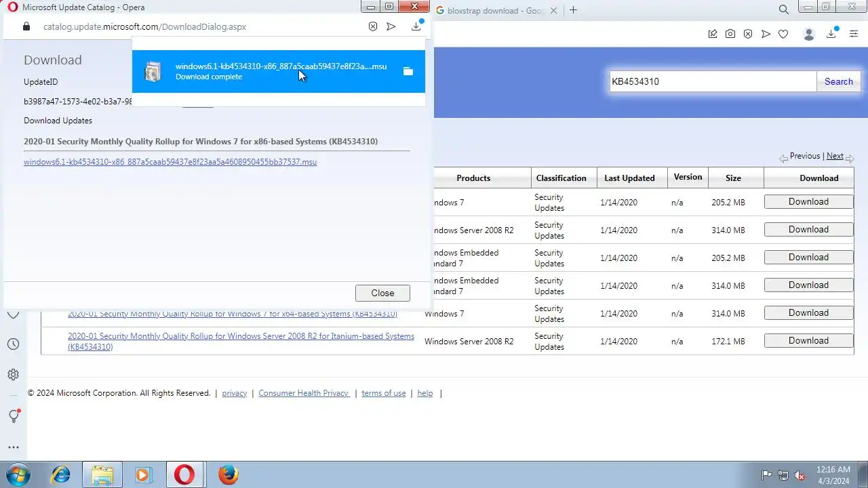Image resolution: width=868 pixels, height=488 pixels.
Task: Click the edit/pin page icon in main toolbar
Action: coord(713,34)
